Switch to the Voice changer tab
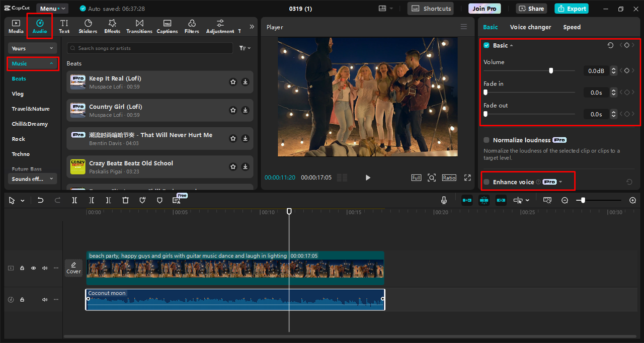The width and height of the screenshot is (644, 343). pos(530,27)
